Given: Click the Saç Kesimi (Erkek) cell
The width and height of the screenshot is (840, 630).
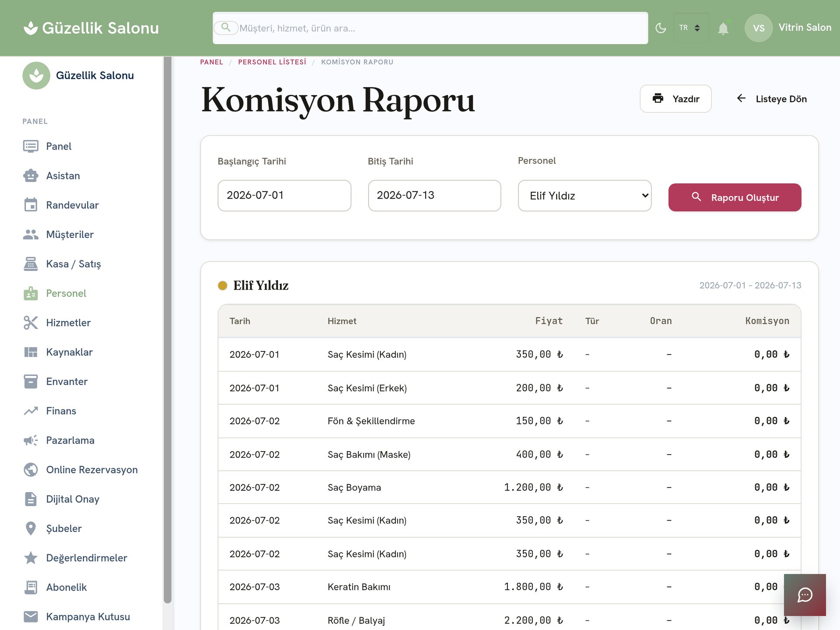Looking at the screenshot, I should 367,388.
